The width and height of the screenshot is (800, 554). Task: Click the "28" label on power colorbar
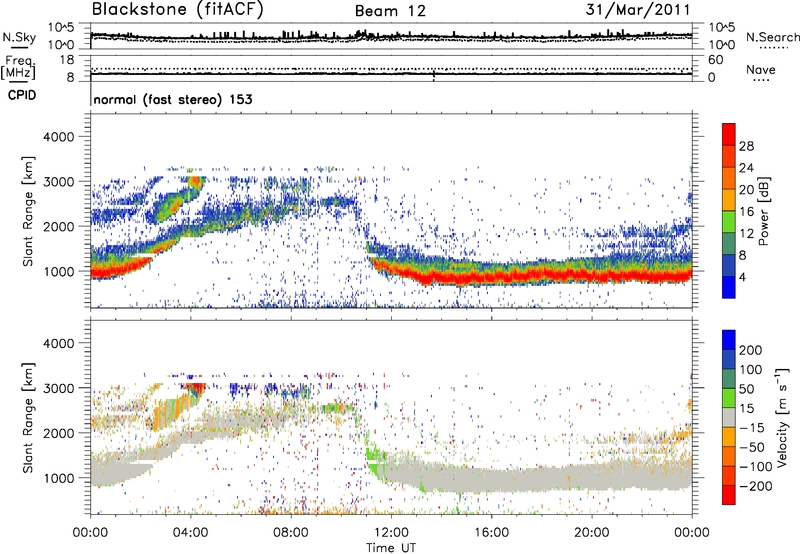(746, 146)
